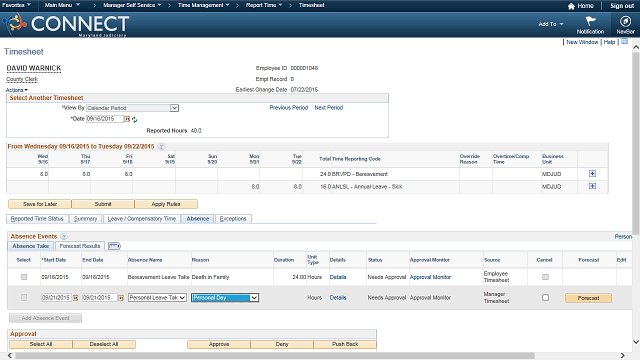The image size is (640, 360).
Task: Switch to the Exceptions tab
Action: pos(233,219)
